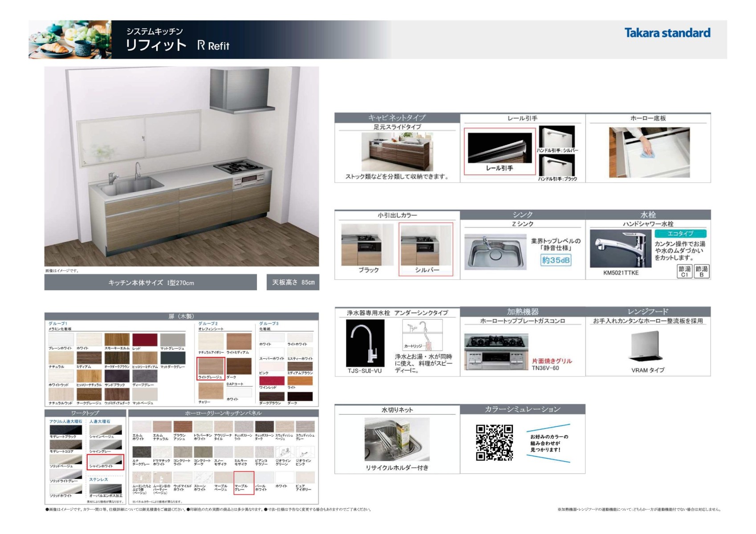
Task: Pick the マットダークグレー door swatch
Action: click(x=173, y=358)
